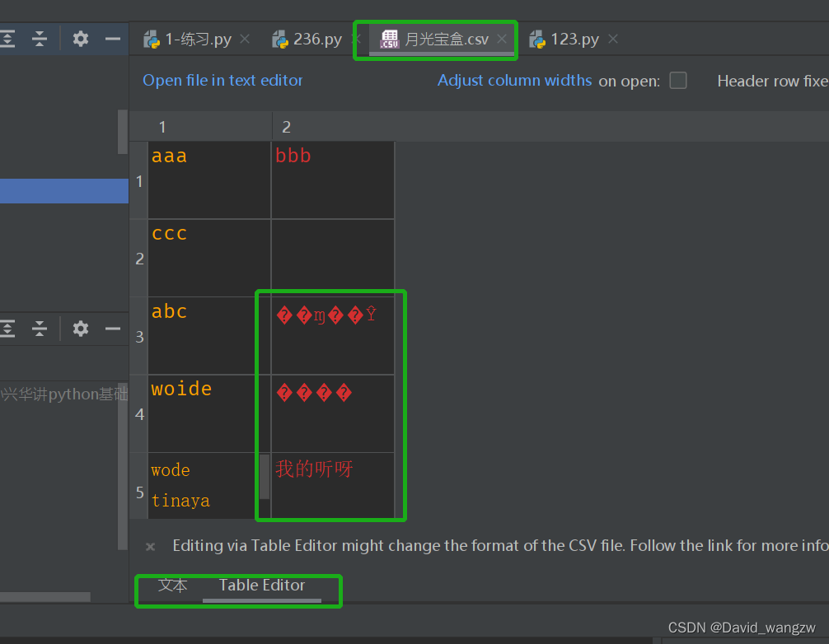Collapse all items in the upper tool panel
Screen dimensions: 829x644
coord(40,39)
